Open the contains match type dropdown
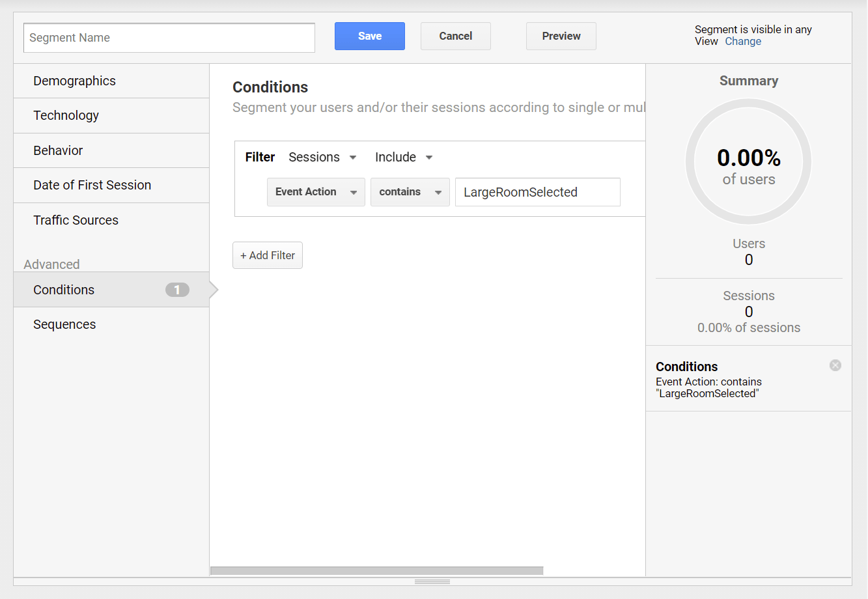 410,192
